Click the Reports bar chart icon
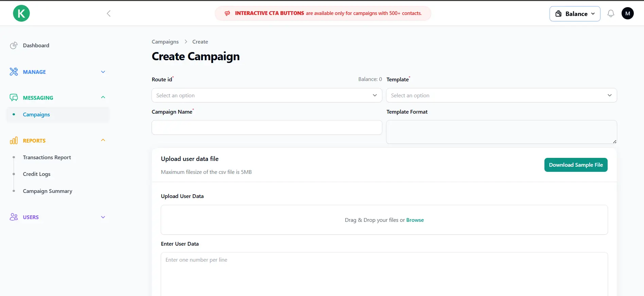The height and width of the screenshot is (296, 644). [x=14, y=141]
